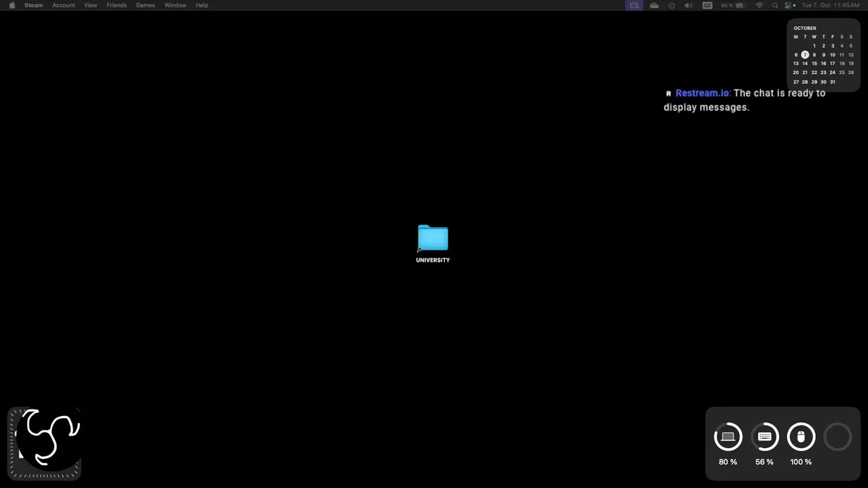Click the 56 % battery label
868x488 pixels.
764,462
